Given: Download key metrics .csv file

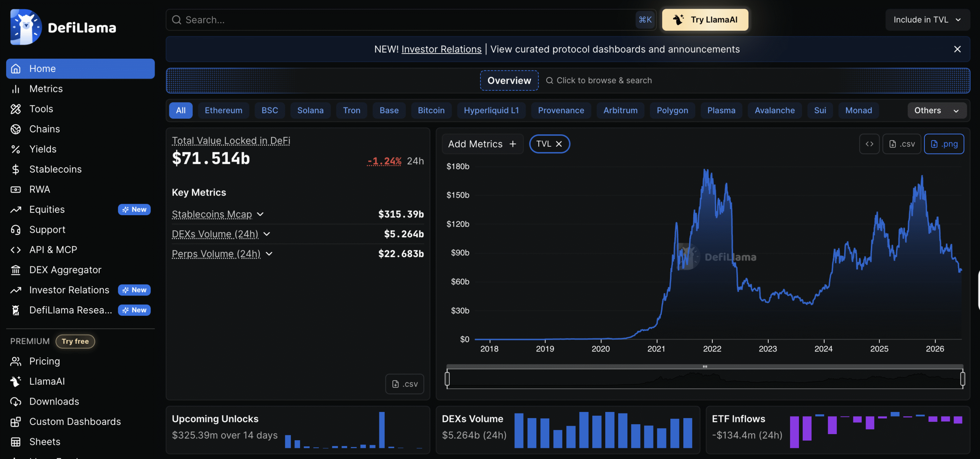Looking at the screenshot, I should pyautogui.click(x=405, y=384).
